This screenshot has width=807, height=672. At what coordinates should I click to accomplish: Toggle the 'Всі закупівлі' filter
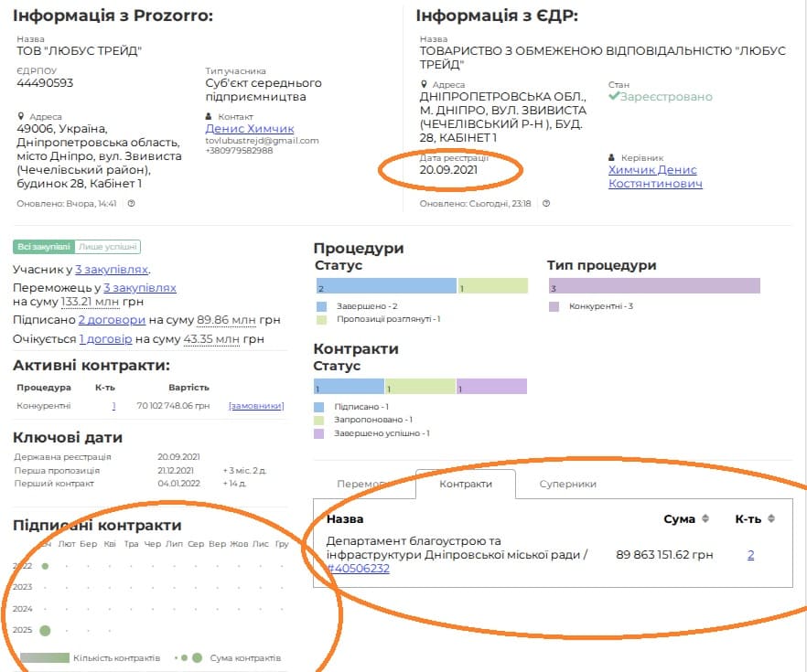pos(42,246)
